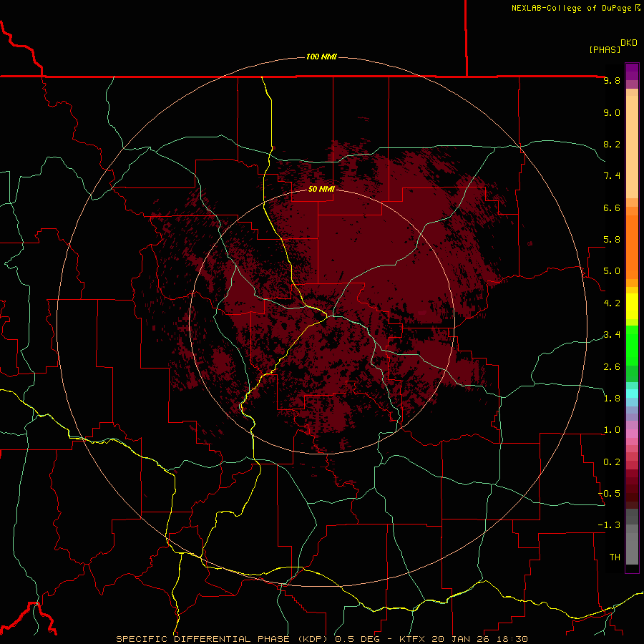Click the dark orange color bar segment

click(632, 247)
